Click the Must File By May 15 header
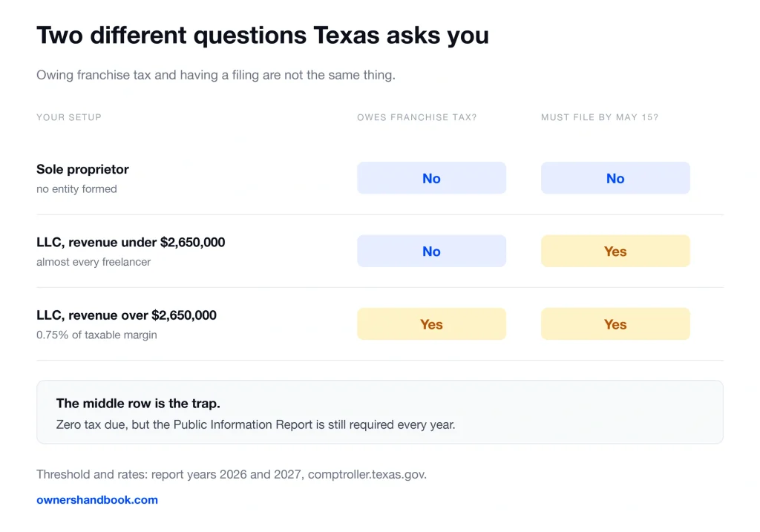The height and width of the screenshot is (532, 760). [x=600, y=117]
